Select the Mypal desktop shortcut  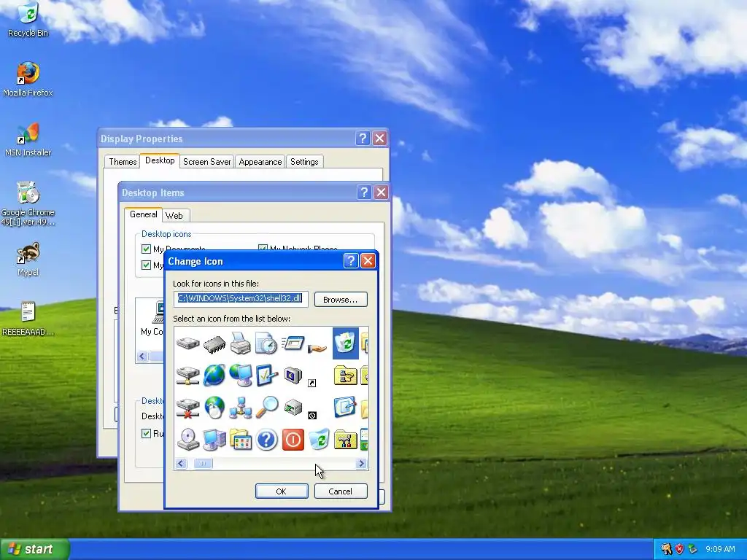[x=28, y=260]
